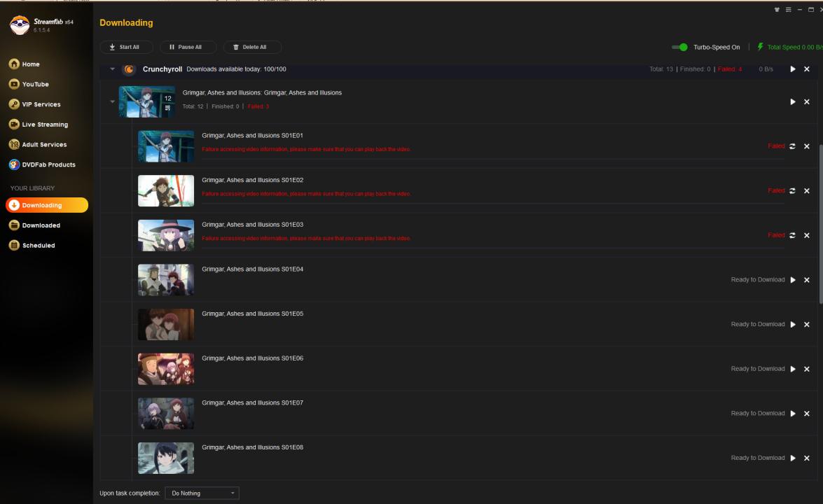Viewport: 823px width, 504px height.
Task: Click the S01E06 episode thumbnail
Action: tap(166, 369)
